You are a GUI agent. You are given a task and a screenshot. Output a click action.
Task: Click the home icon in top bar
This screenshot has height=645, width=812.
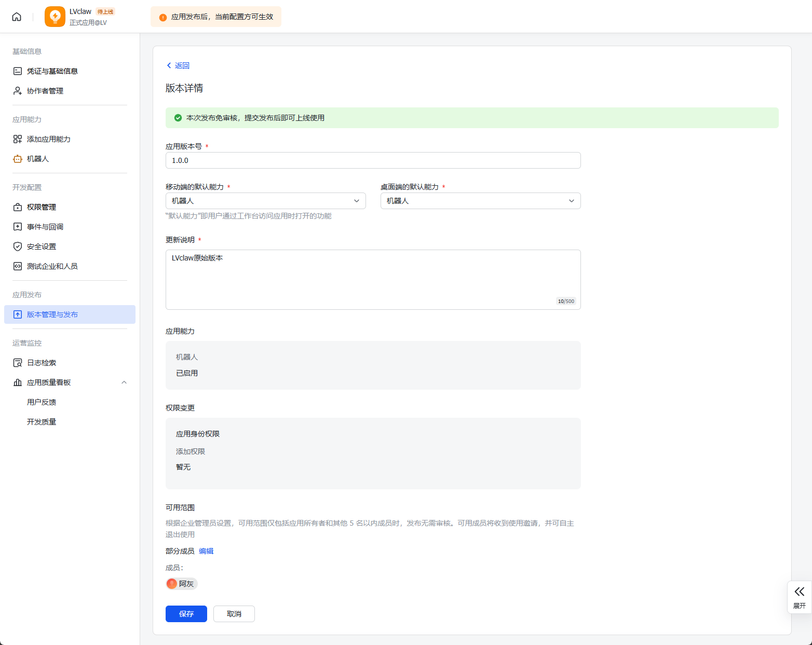[17, 17]
